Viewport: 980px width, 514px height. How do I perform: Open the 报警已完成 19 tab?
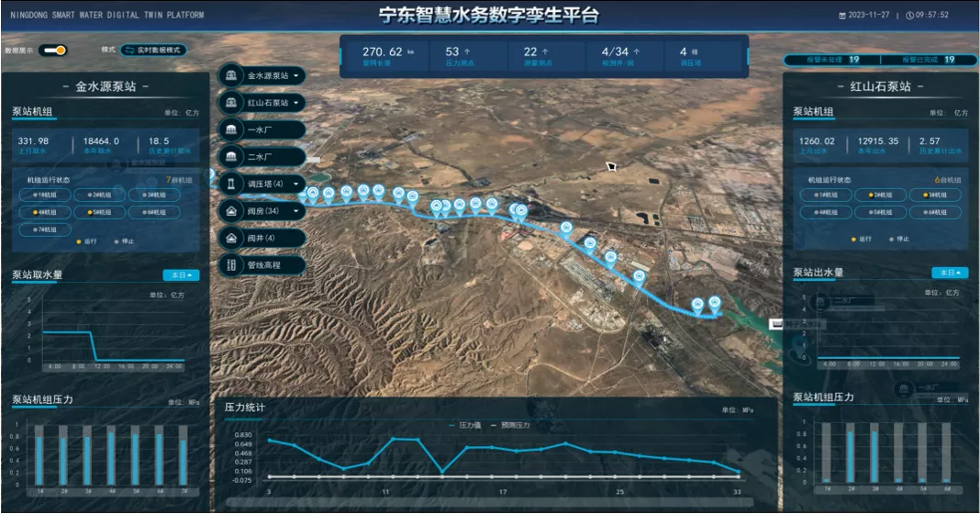(x=928, y=60)
